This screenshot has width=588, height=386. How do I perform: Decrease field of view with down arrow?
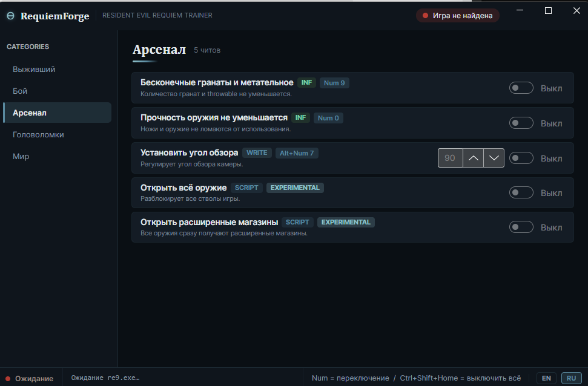coord(494,158)
